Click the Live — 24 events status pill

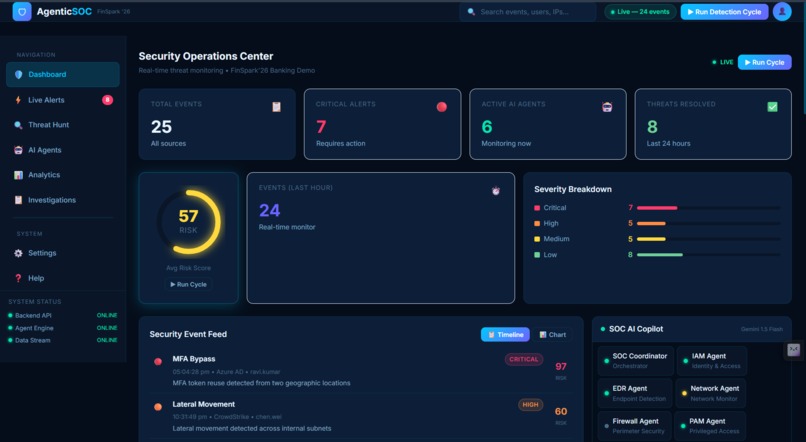click(x=640, y=12)
